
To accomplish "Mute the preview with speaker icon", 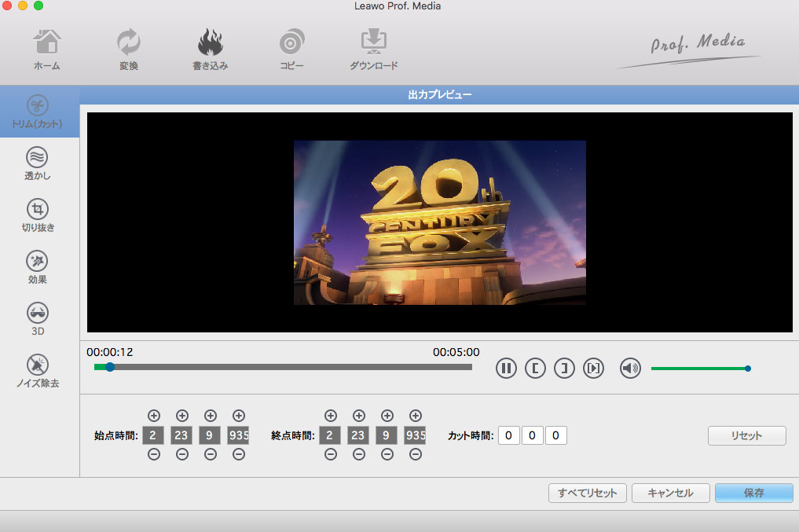I will point(630,368).
